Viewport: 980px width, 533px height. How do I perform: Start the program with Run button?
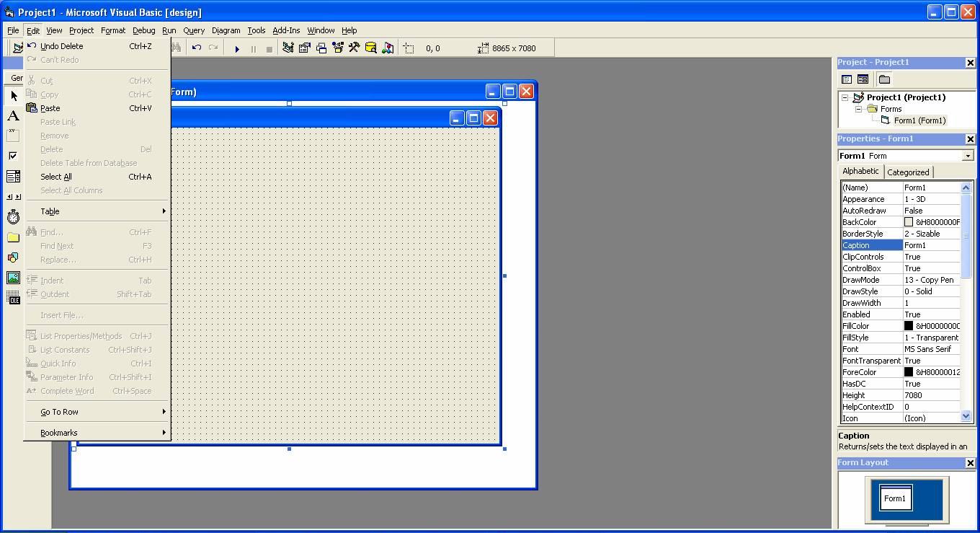coord(237,48)
